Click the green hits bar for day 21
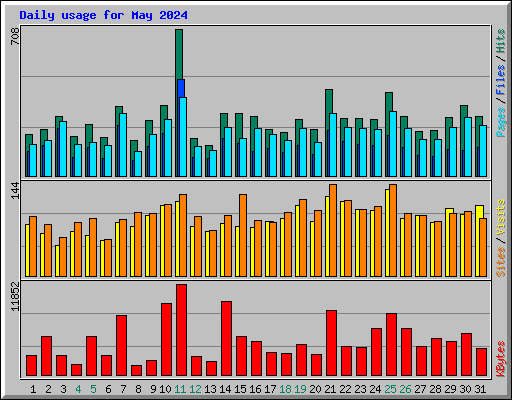This screenshot has width=512, height=400. point(329,101)
